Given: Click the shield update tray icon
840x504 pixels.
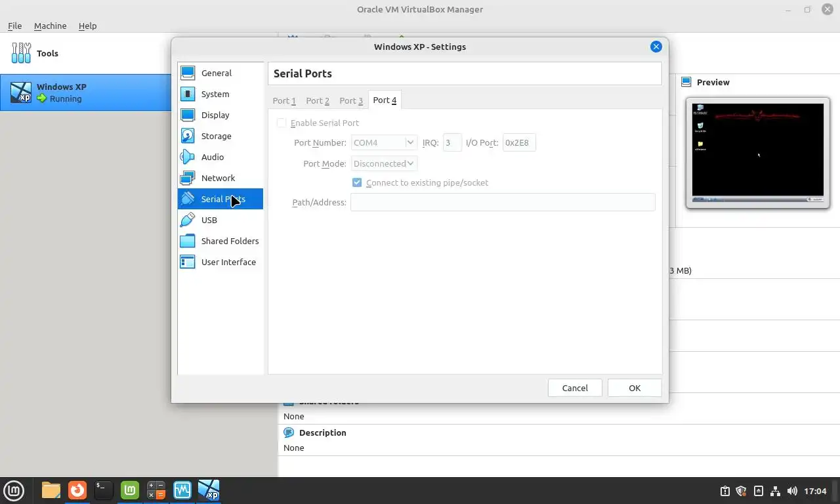Looking at the screenshot, I should [742, 491].
